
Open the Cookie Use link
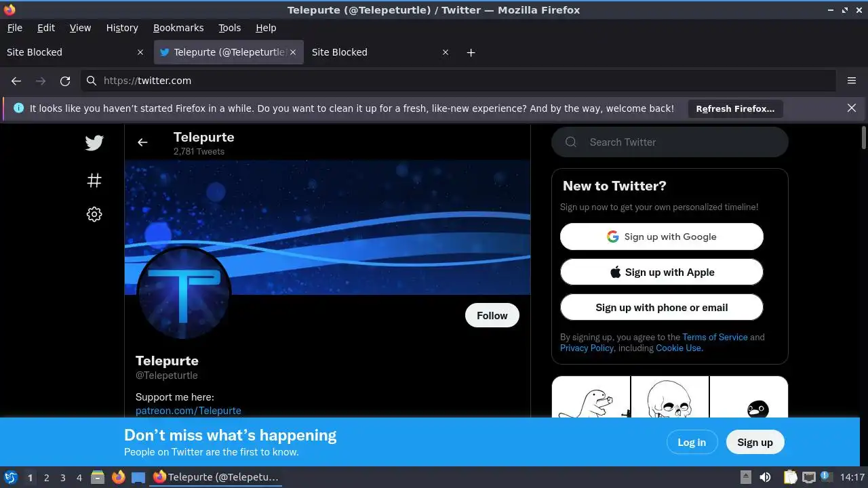[x=679, y=348]
